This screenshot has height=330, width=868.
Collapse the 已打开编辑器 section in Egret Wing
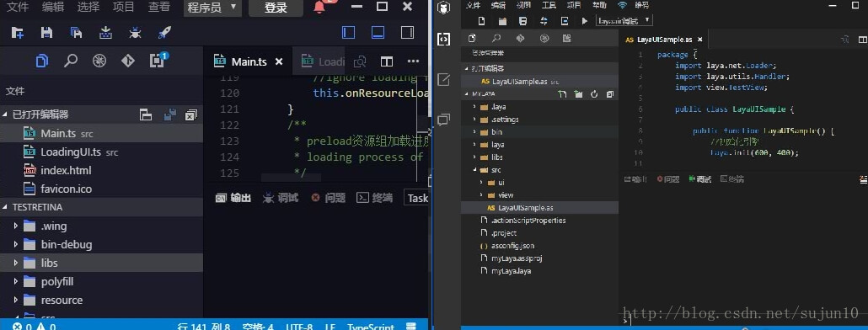pos(6,115)
